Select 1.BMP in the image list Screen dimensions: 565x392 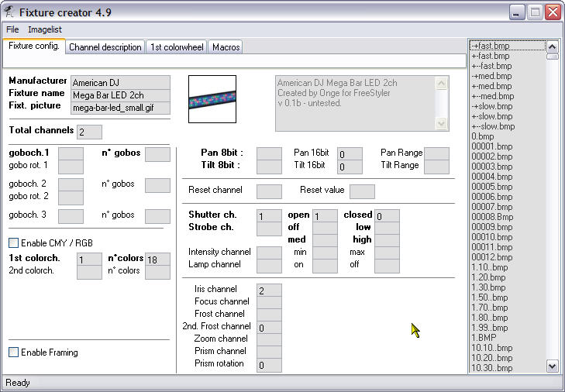[508, 338]
